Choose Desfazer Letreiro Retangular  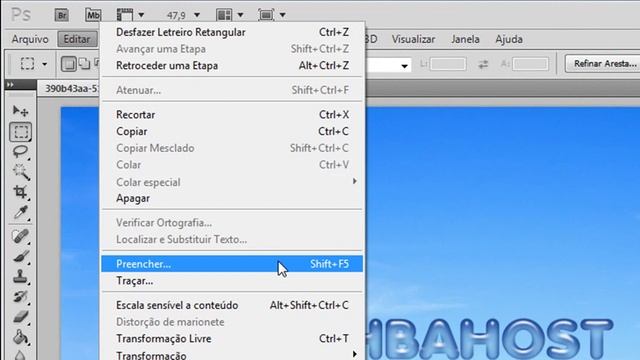[x=232, y=32]
